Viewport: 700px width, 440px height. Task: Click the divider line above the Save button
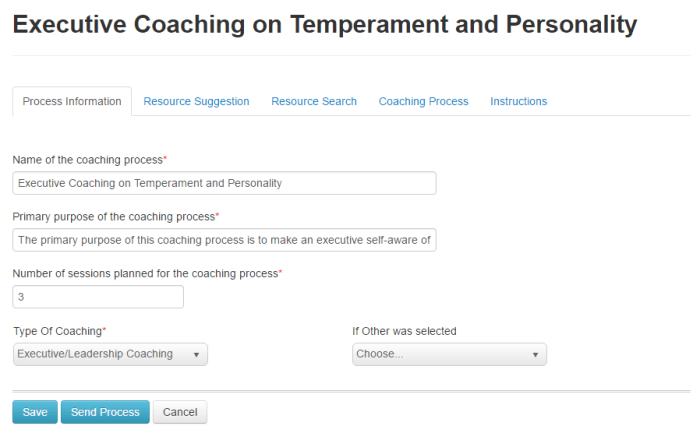coord(350,391)
